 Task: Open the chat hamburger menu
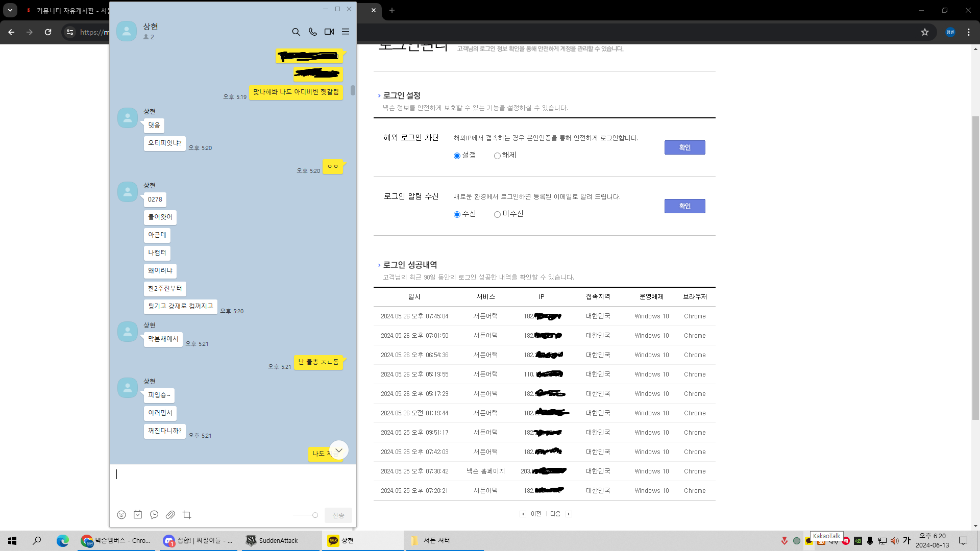point(346,32)
